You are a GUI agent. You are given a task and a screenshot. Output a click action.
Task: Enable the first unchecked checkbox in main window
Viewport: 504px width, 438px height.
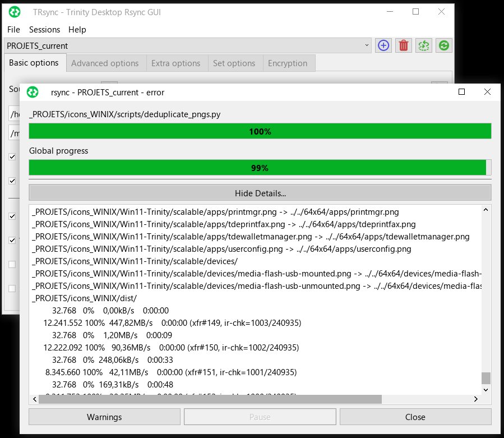(x=12, y=264)
